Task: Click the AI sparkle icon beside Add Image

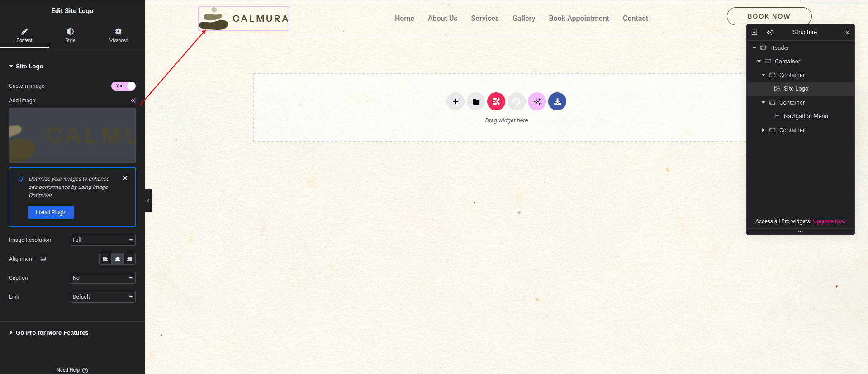Action: (x=133, y=101)
